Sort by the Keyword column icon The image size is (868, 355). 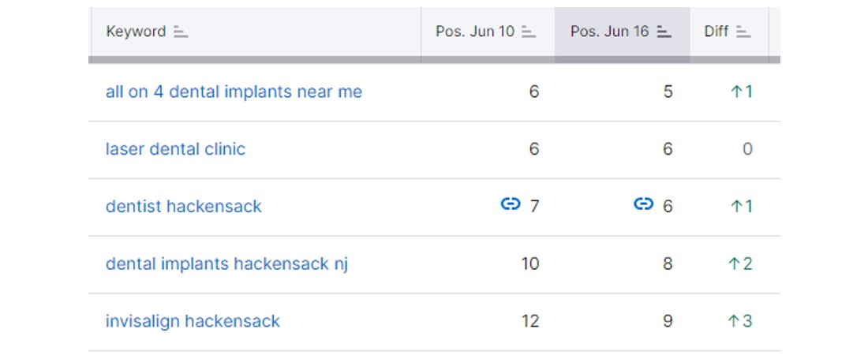click(x=181, y=32)
